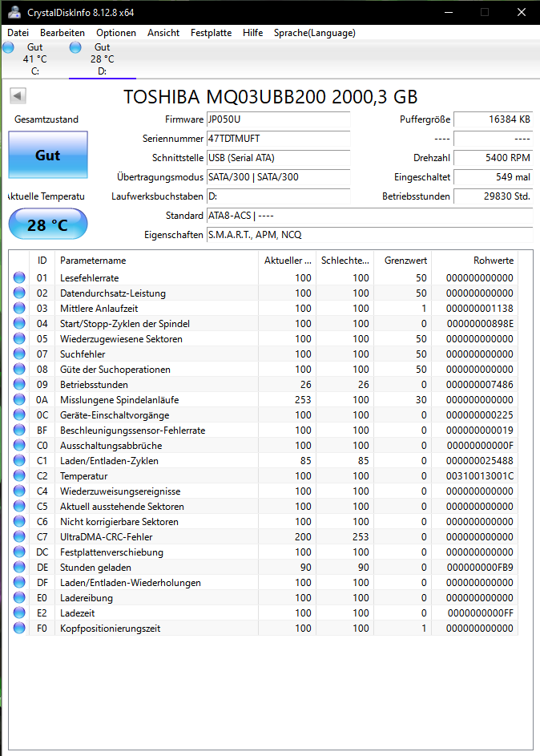Open the Festplatte menu

(x=211, y=33)
